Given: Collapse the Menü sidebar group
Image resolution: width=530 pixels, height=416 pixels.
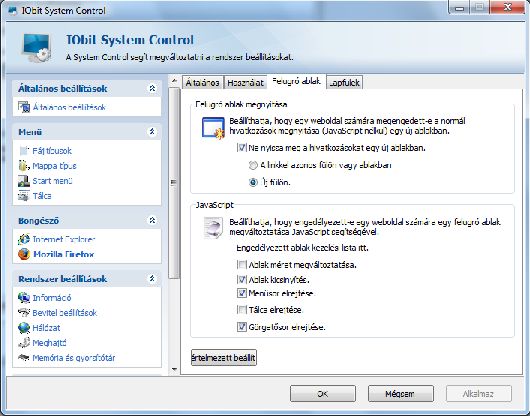Looking at the screenshot, I should click(x=152, y=131).
